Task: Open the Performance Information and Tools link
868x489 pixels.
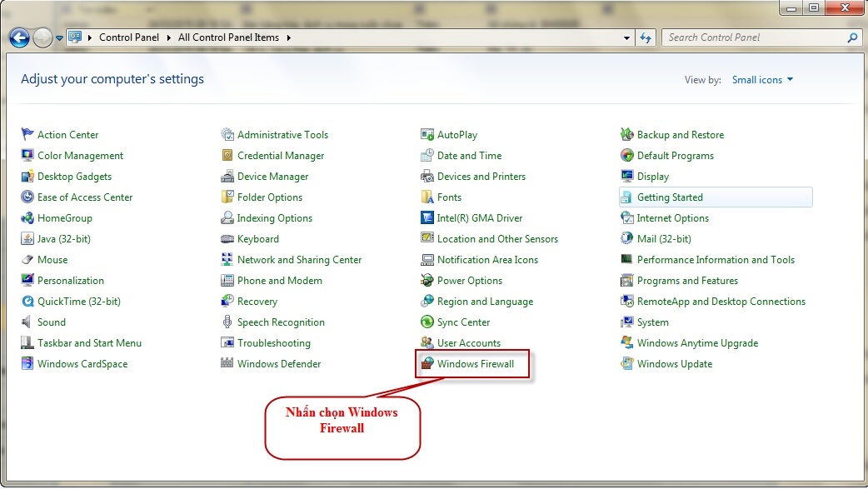Action: click(716, 260)
